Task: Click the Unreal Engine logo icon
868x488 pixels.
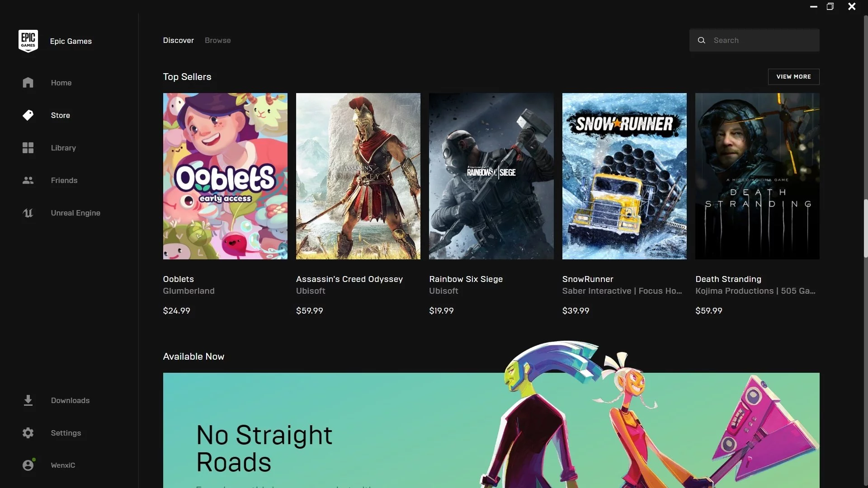Action: tap(28, 213)
